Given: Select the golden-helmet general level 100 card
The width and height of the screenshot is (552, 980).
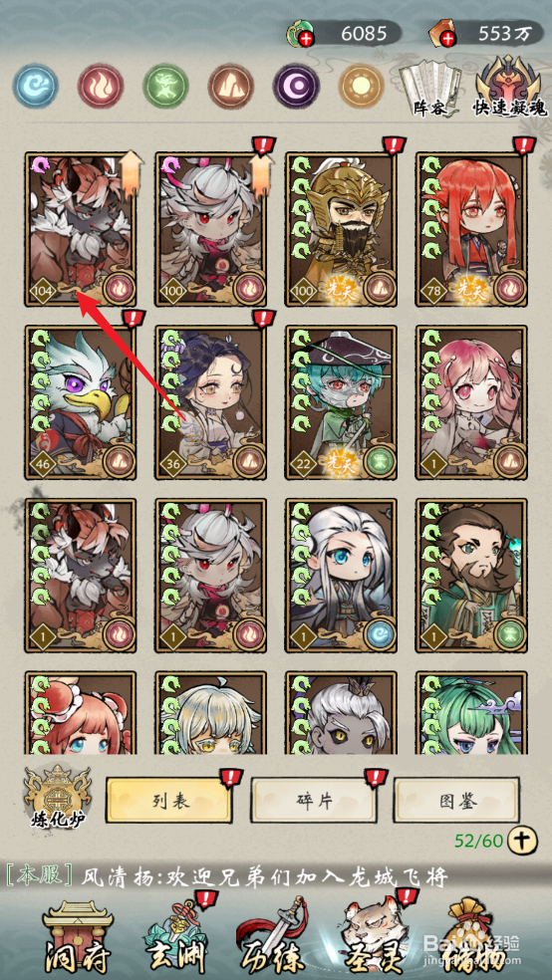Looking at the screenshot, I should click(341, 229).
